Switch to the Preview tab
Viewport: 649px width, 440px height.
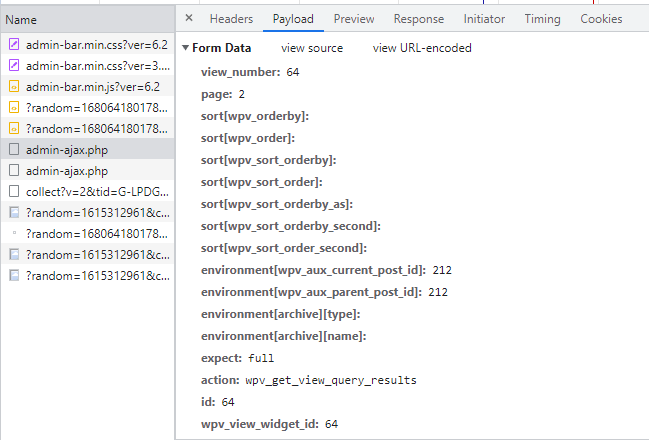[x=354, y=19]
